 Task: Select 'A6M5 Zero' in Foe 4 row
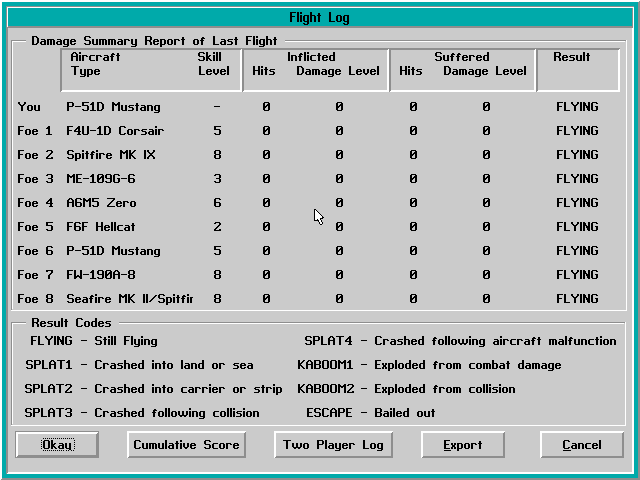[101, 203]
